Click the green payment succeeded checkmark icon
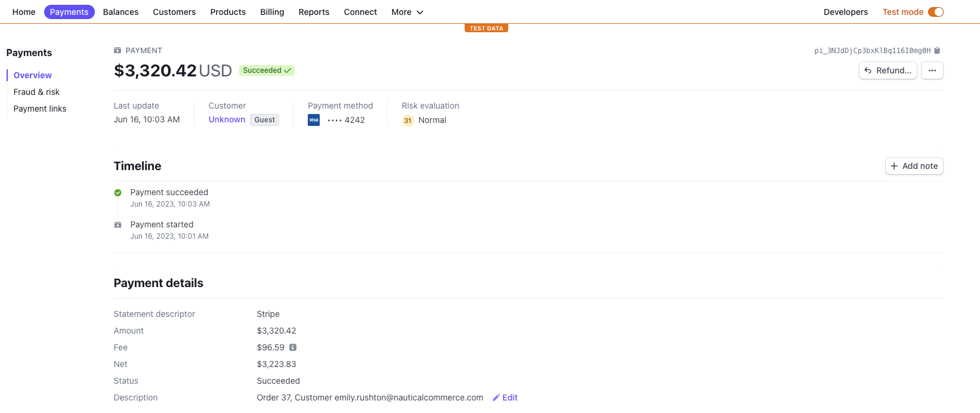The image size is (980, 413). [x=118, y=193]
